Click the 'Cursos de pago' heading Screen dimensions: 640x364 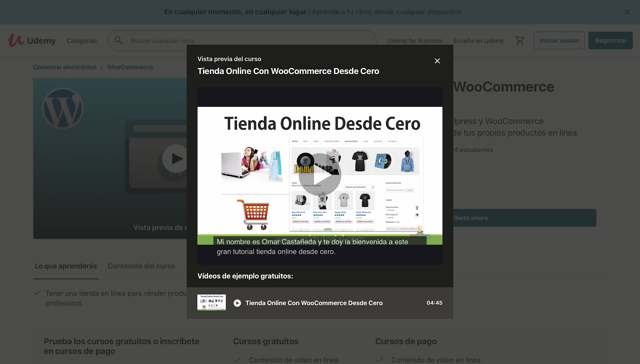[406, 342]
